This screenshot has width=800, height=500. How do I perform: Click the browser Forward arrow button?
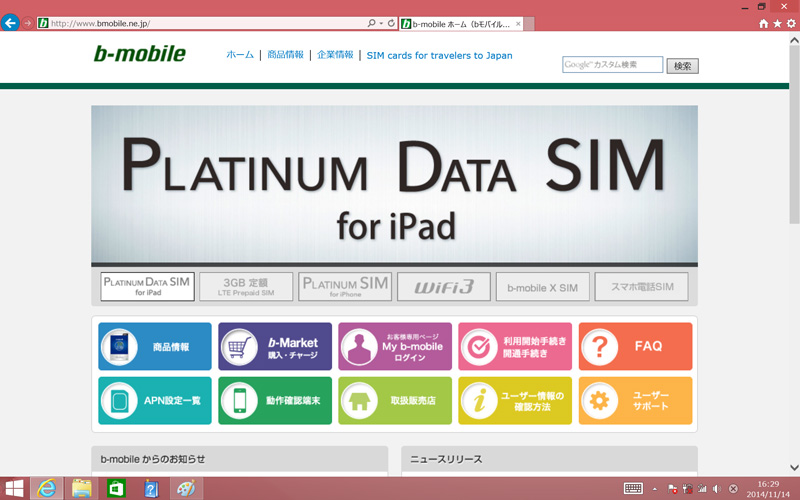(28, 23)
